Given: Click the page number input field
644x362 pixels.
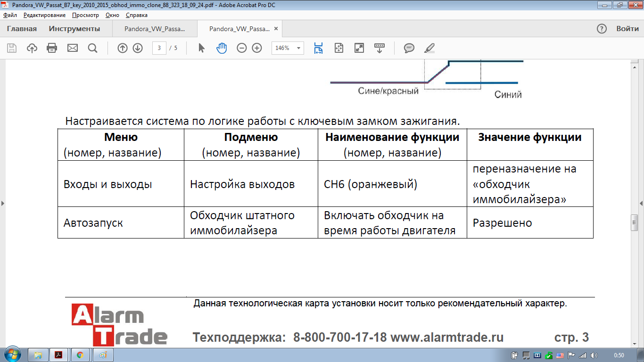Looking at the screenshot, I should click(x=159, y=48).
